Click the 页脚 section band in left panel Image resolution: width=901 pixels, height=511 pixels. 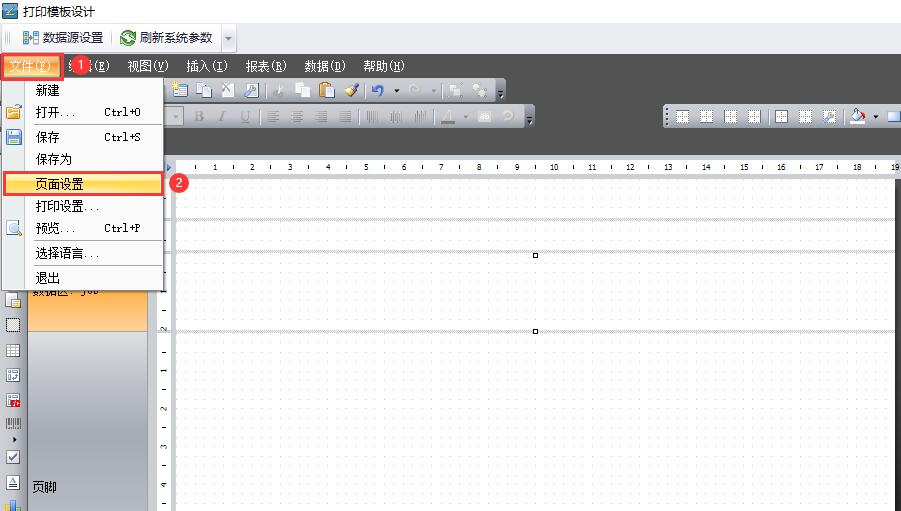[x=45, y=487]
